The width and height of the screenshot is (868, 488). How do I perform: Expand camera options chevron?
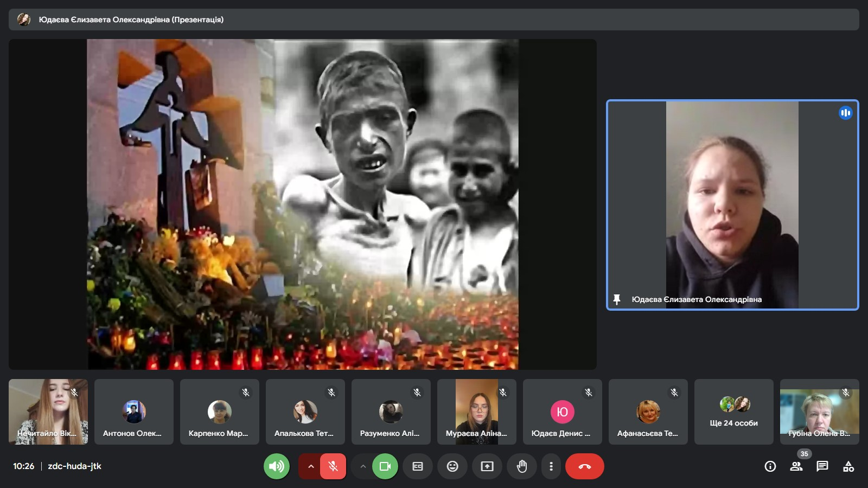coord(363,466)
